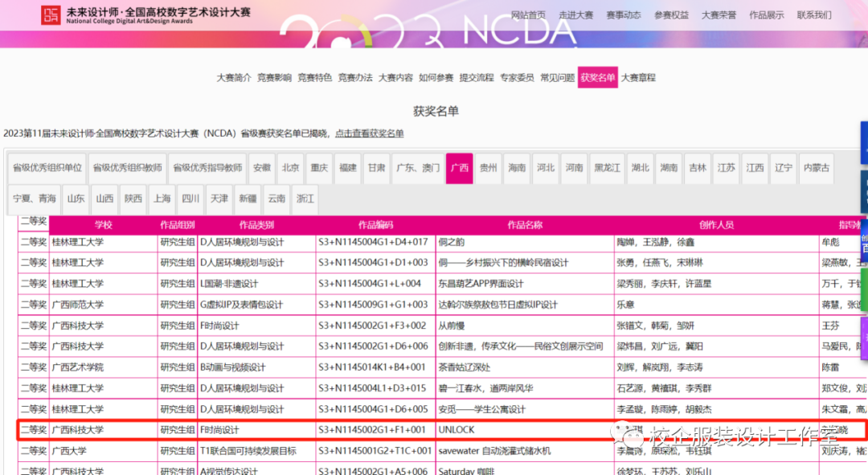Image resolution: width=868 pixels, height=475 pixels.
Task: Open 赛事动态 menu item
Action: [x=624, y=15]
